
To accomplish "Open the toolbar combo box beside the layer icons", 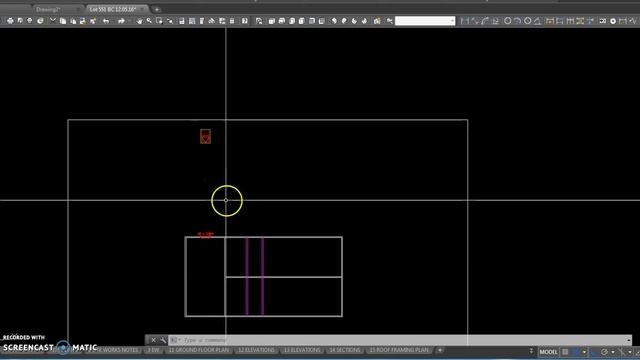I will (425, 20).
